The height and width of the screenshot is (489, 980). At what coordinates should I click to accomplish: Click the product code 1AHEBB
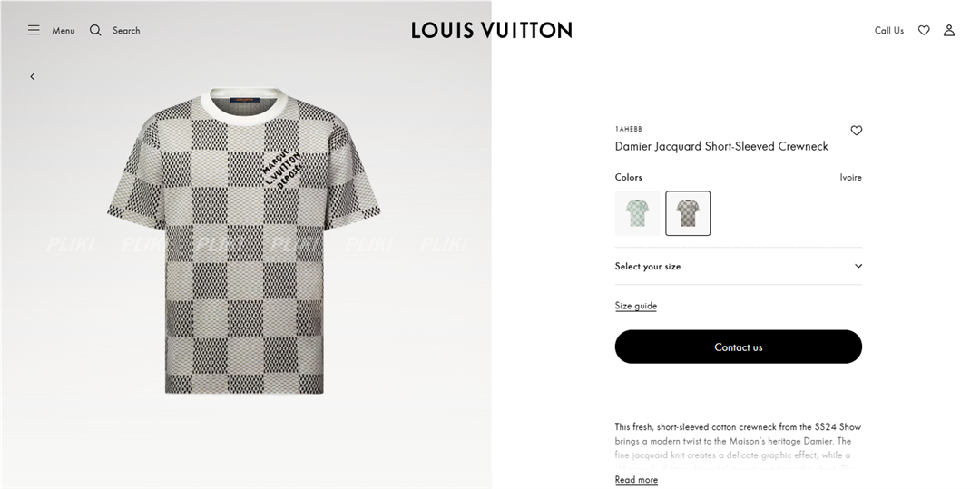pyautogui.click(x=628, y=129)
